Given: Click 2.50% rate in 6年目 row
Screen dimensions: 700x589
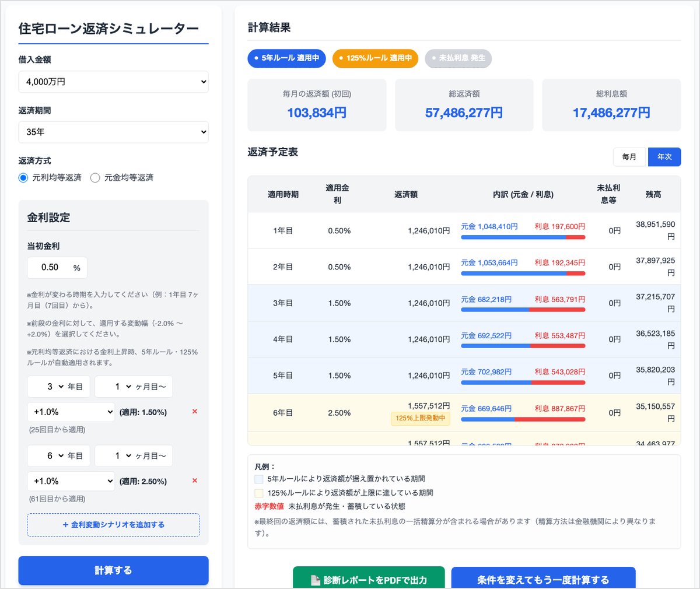Looking at the screenshot, I should point(339,413).
